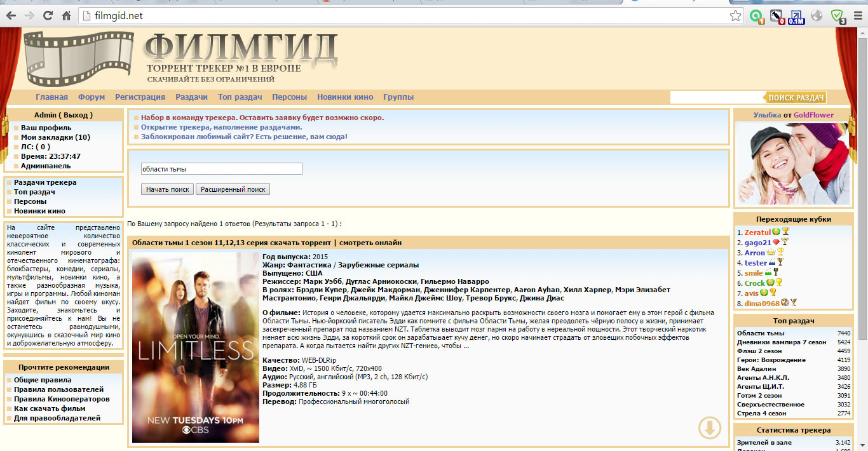Open the Группы menu item
868x451 pixels.
[x=398, y=97]
